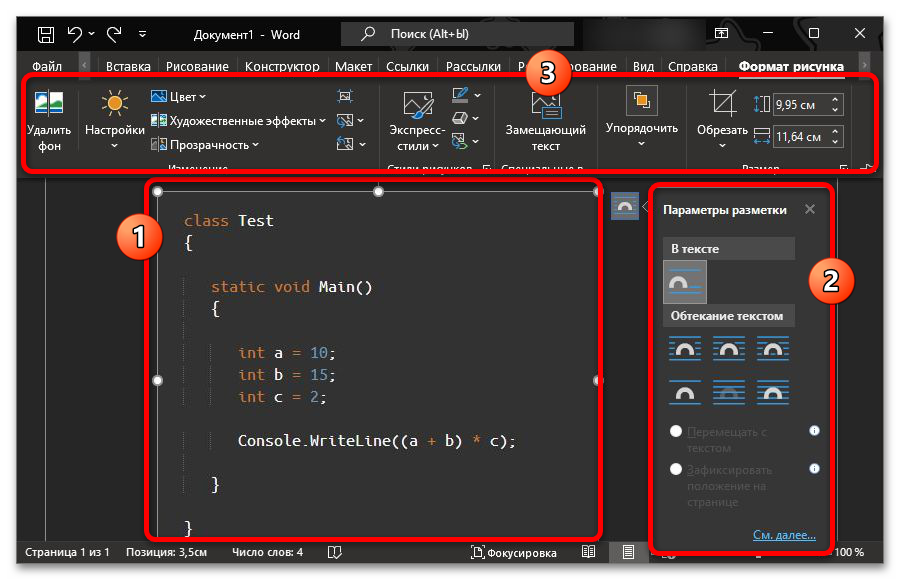Open the Размер size dialog launcher
Image resolution: width=900 pixels, height=580 pixels.
[843, 168]
